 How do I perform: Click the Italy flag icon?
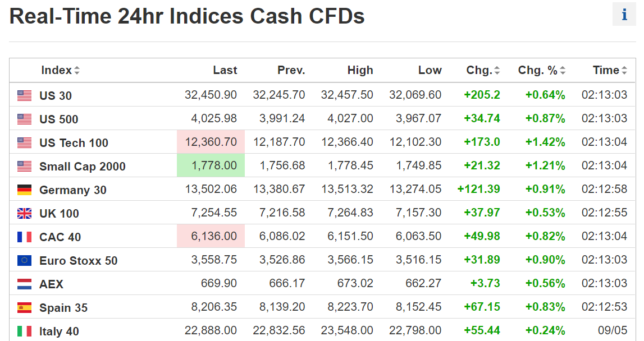(24, 331)
